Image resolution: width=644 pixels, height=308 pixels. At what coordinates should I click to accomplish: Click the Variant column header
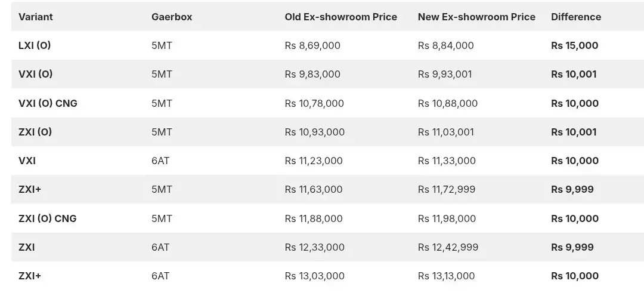click(x=36, y=17)
